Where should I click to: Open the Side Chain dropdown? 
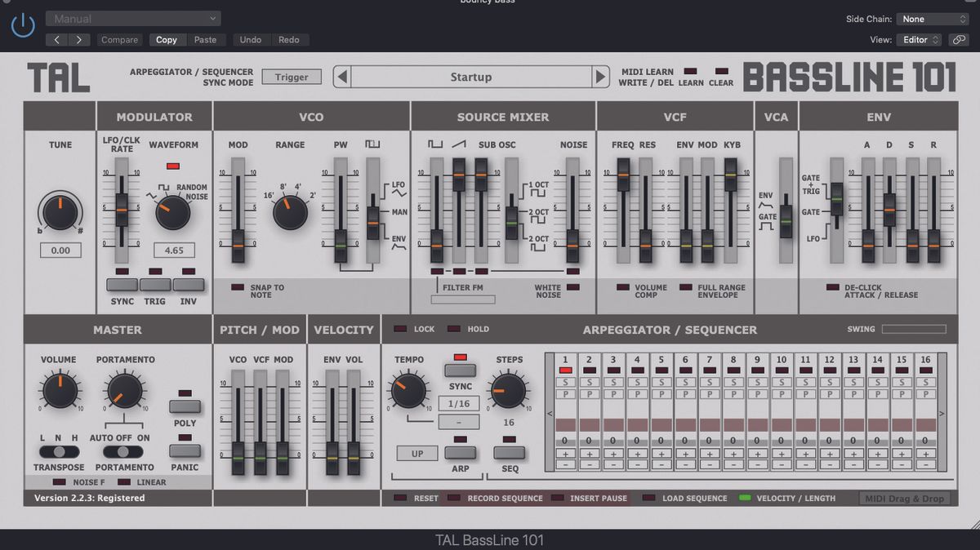931,18
